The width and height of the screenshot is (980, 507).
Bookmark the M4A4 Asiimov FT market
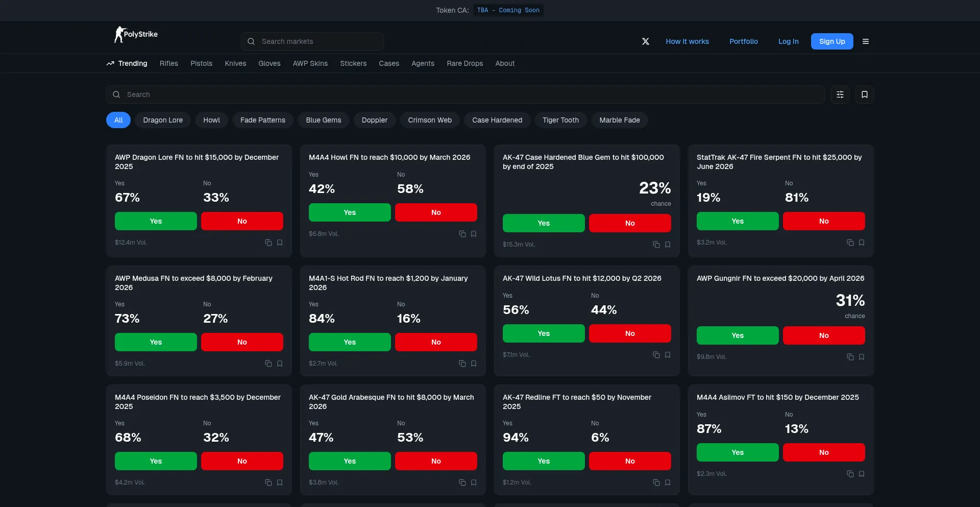(x=862, y=474)
